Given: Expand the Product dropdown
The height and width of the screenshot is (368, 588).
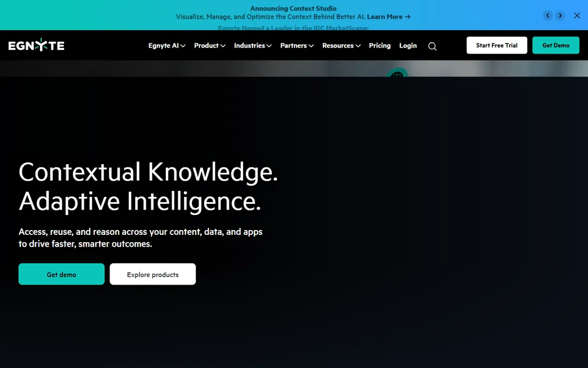Looking at the screenshot, I should click(x=210, y=45).
